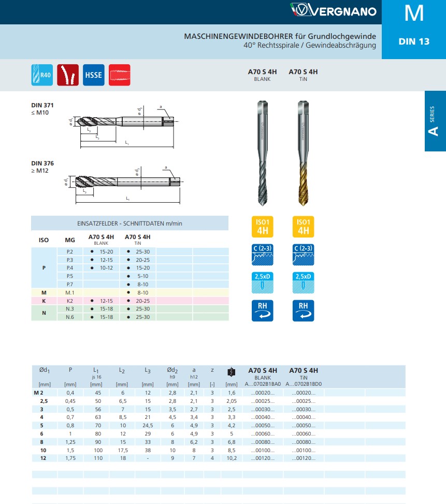Click the C (2-3) chamfer icon under TiN tap
This screenshot has width=446, height=504.
303,255
